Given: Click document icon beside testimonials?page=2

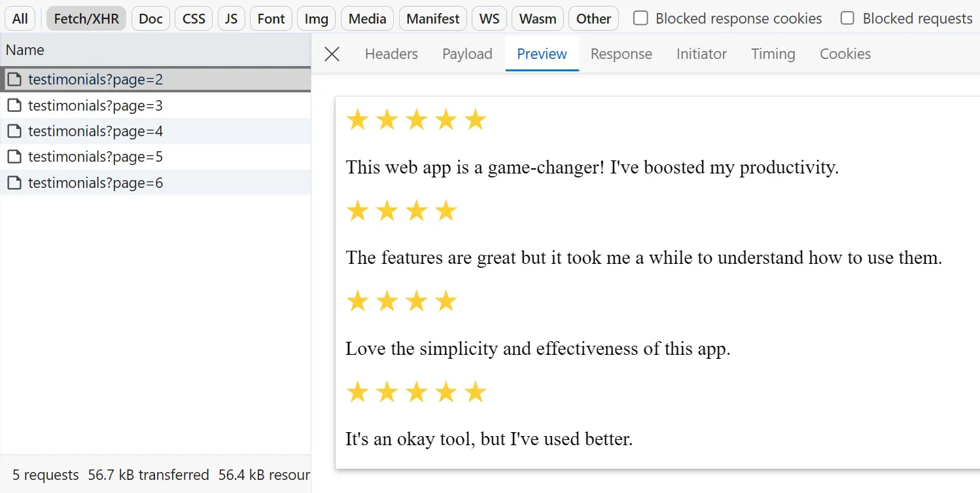Looking at the screenshot, I should 14,79.
